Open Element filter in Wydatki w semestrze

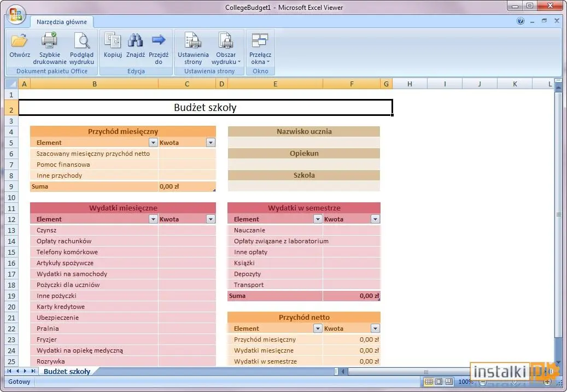pyautogui.click(x=318, y=219)
